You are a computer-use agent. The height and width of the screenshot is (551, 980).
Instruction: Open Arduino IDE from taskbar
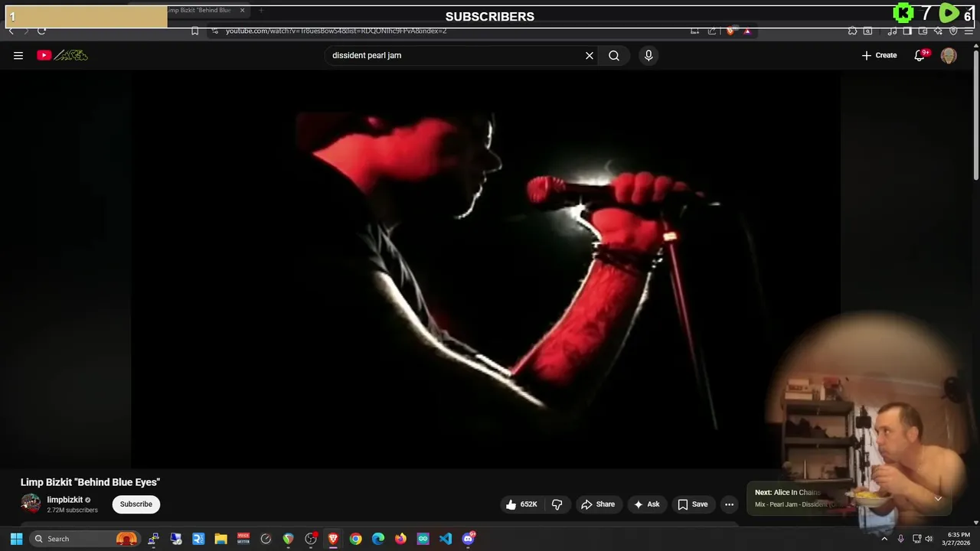pos(423,539)
